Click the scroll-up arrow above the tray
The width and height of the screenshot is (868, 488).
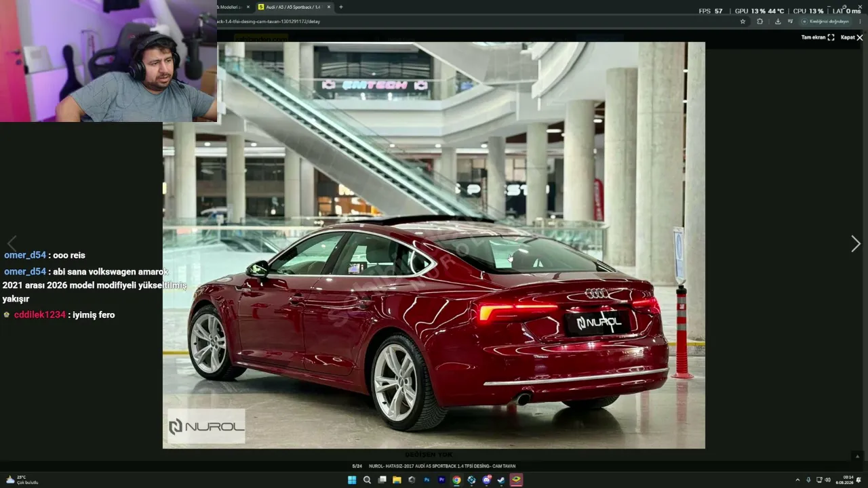tap(858, 456)
